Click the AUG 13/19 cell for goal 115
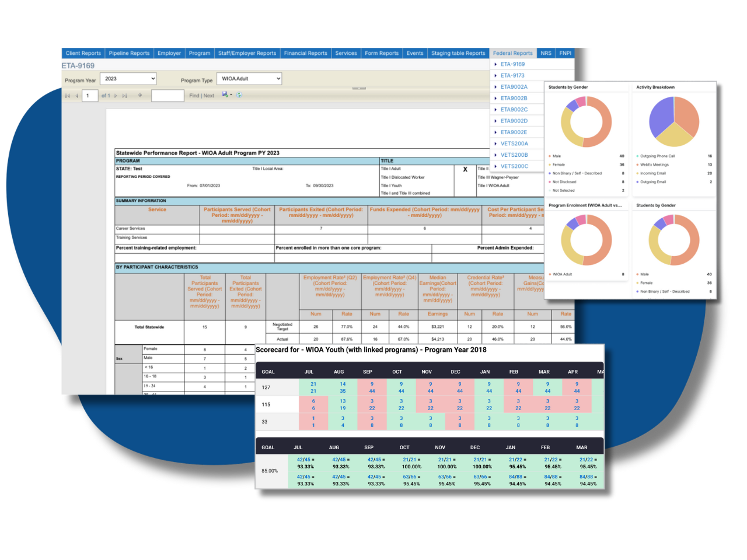 (343, 405)
